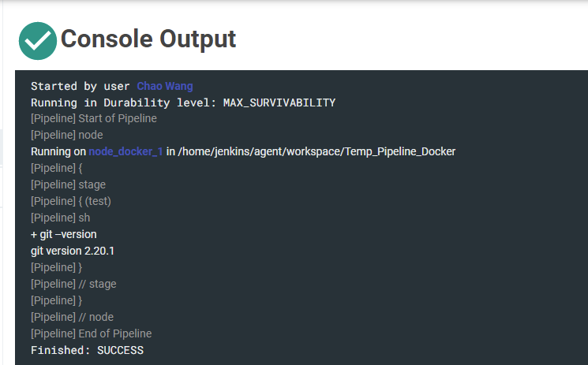588x365 pixels.
Task: Click the Start of Pipeline log line
Action: 94,118
